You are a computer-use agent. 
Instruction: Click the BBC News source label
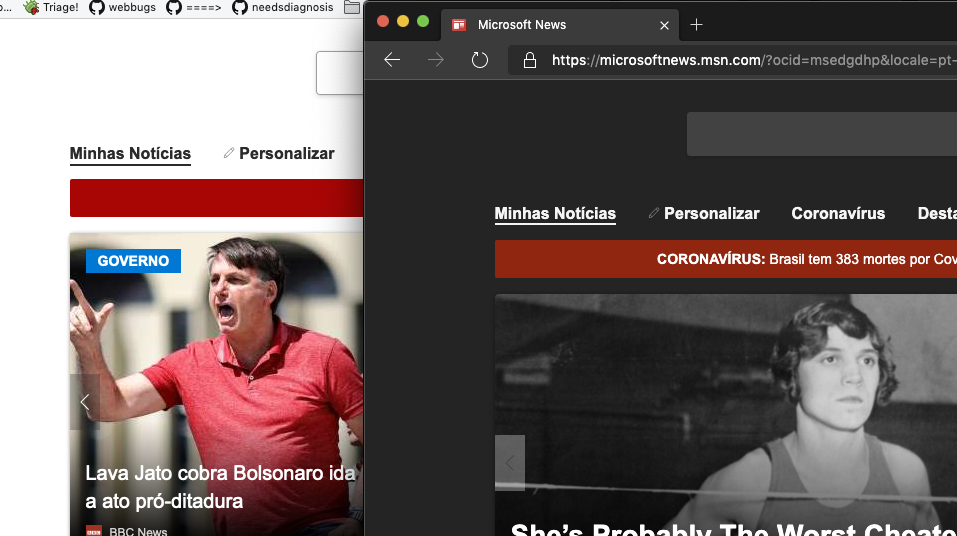point(138,531)
